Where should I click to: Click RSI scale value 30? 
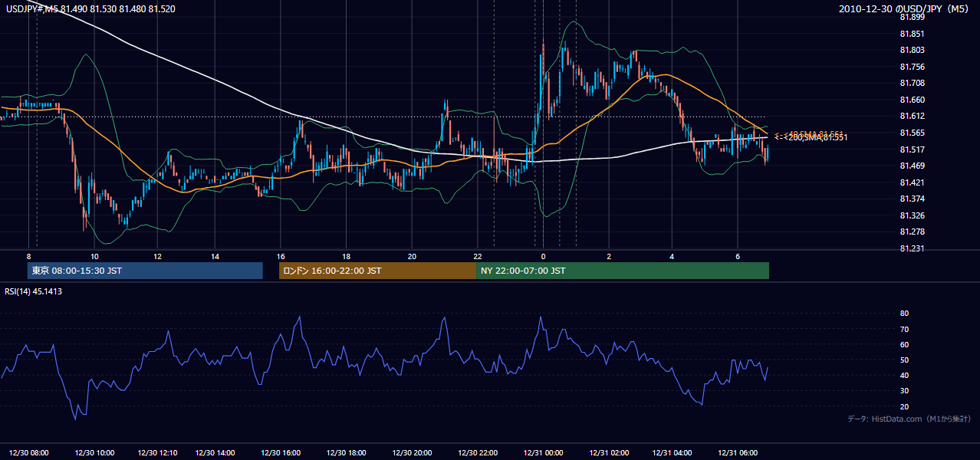click(x=904, y=391)
